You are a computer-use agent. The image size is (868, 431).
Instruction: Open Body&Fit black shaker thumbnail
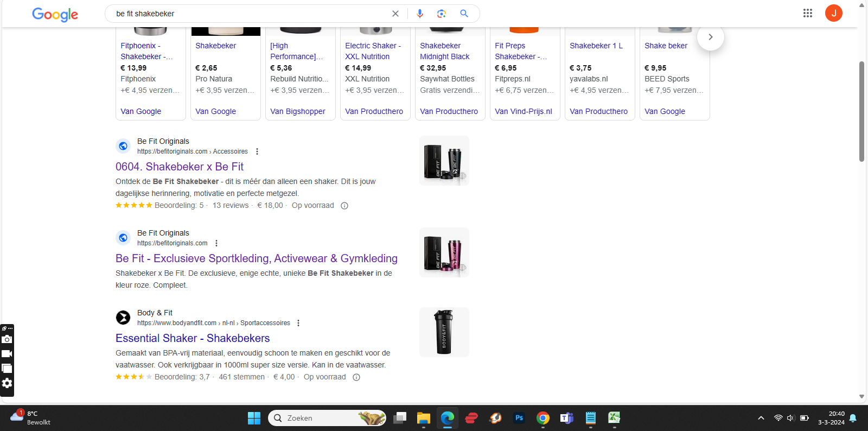(444, 332)
